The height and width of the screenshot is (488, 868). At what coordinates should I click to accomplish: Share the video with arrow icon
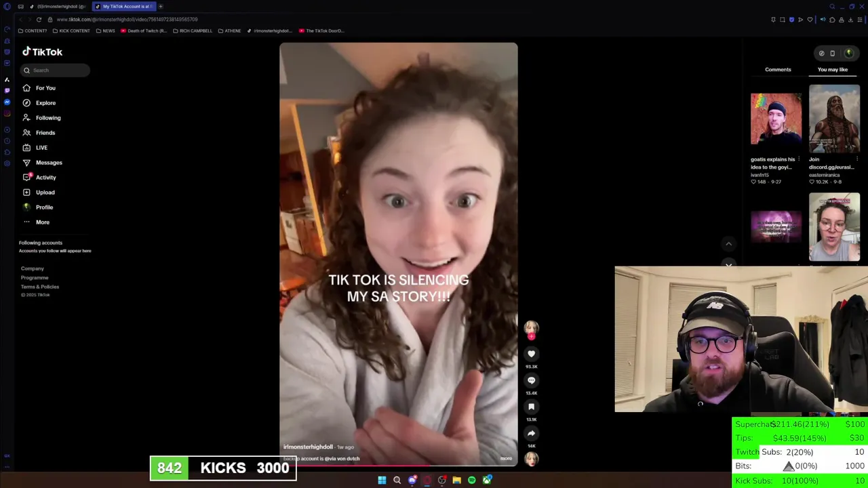[x=531, y=433]
